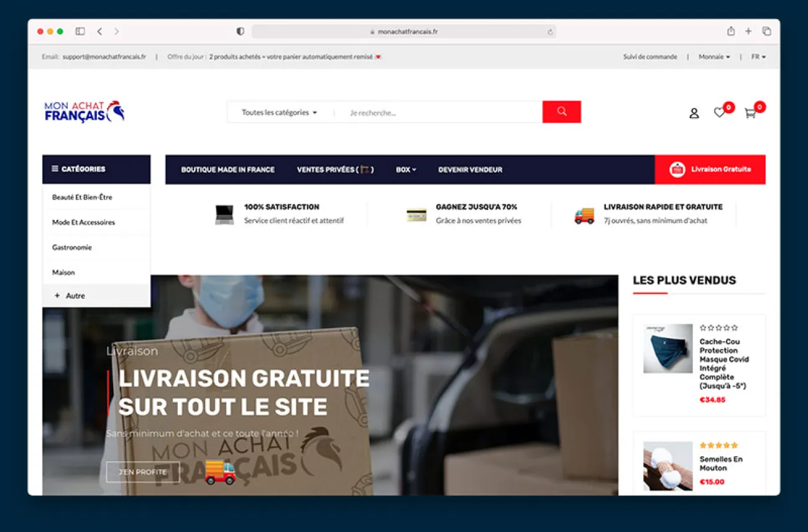Open the Toutes les catégories dropdown
Screen dimensions: 808x532
pos(279,112)
